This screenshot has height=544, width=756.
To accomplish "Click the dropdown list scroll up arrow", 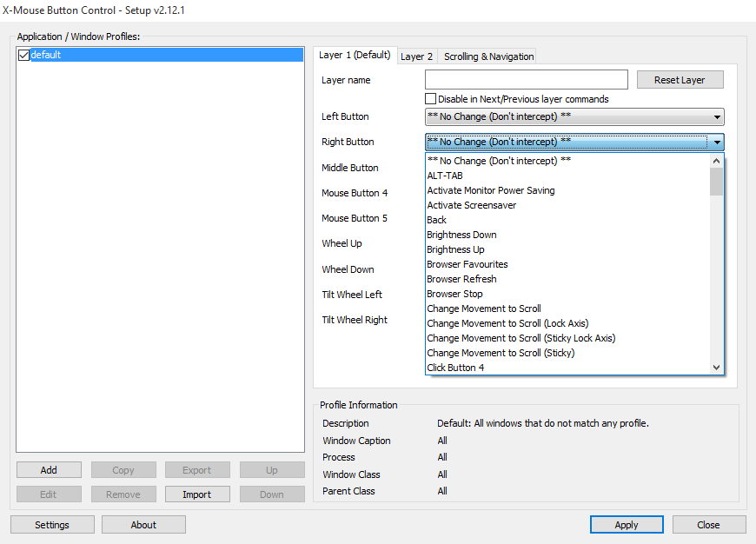I will pyautogui.click(x=717, y=161).
